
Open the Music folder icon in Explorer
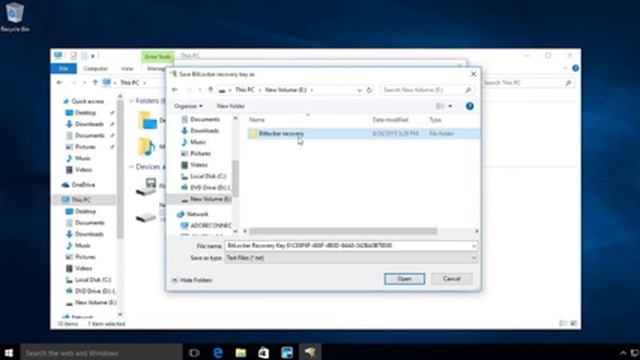(x=146, y=147)
